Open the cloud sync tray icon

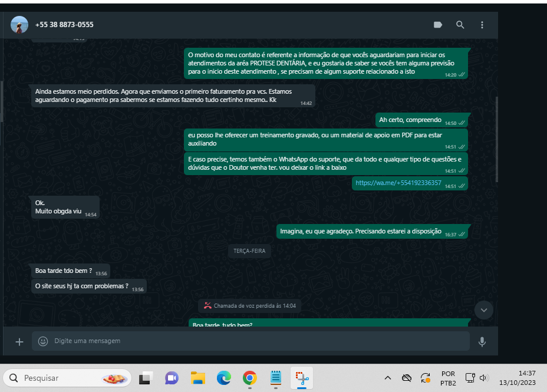pos(406,378)
